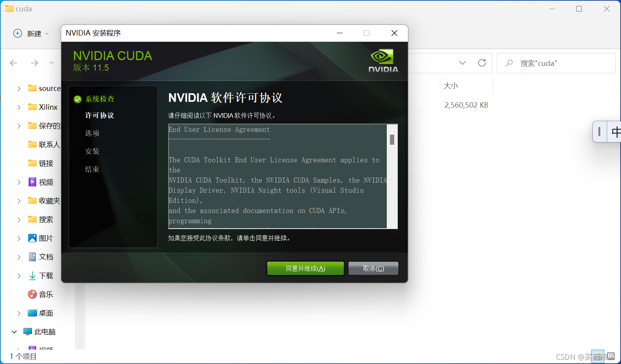Screen dimensions: 621x364
Task: Click the 视频 folder icon
Action: click(x=32, y=182)
